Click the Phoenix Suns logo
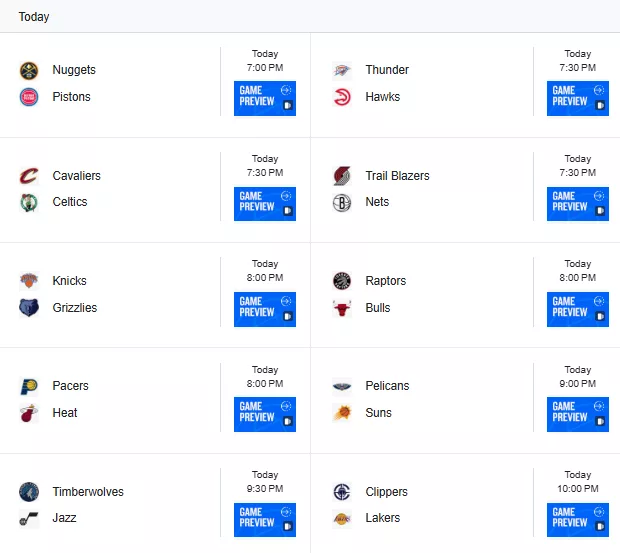The image size is (620, 553). [x=342, y=413]
